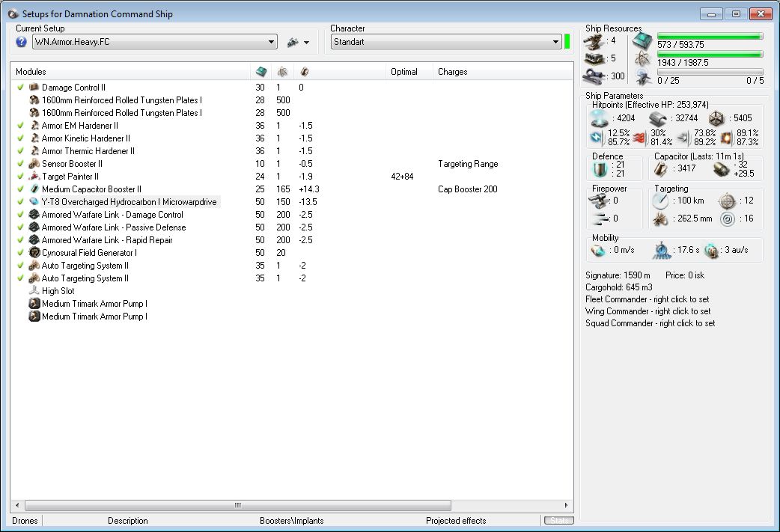
Task: Click the empty High Slot icon
Action: pyautogui.click(x=34, y=291)
